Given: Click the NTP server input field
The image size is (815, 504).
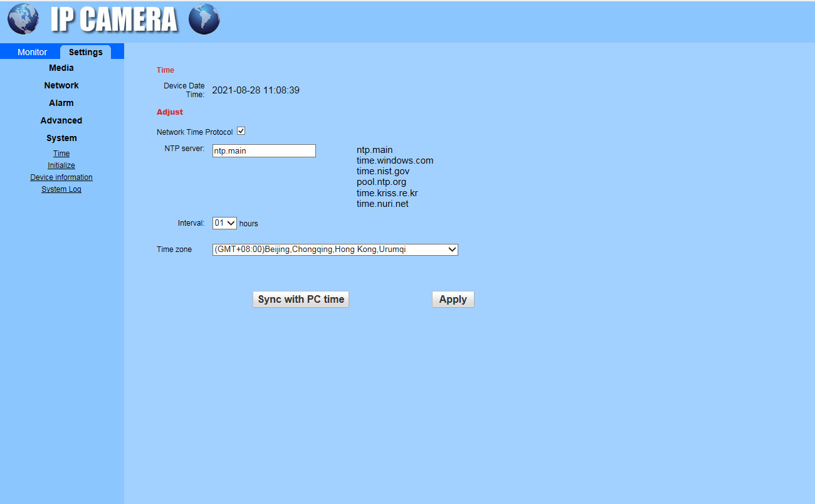Looking at the screenshot, I should click(264, 150).
